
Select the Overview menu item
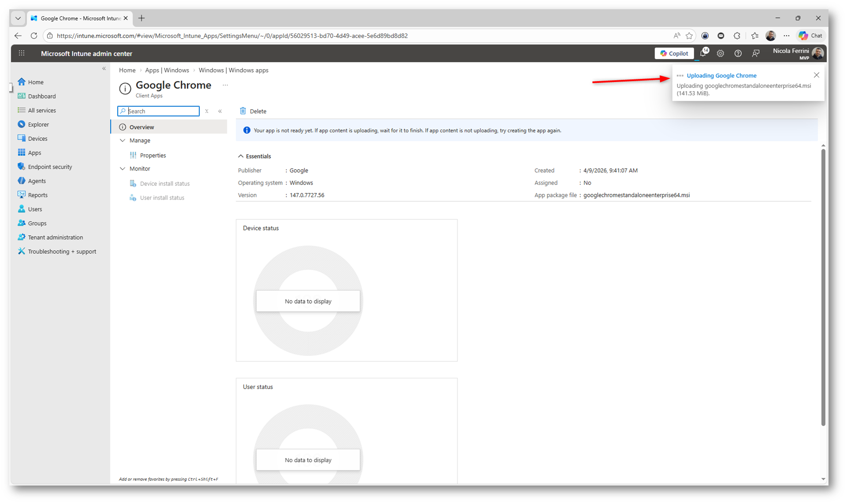pyautogui.click(x=141, y=127)
